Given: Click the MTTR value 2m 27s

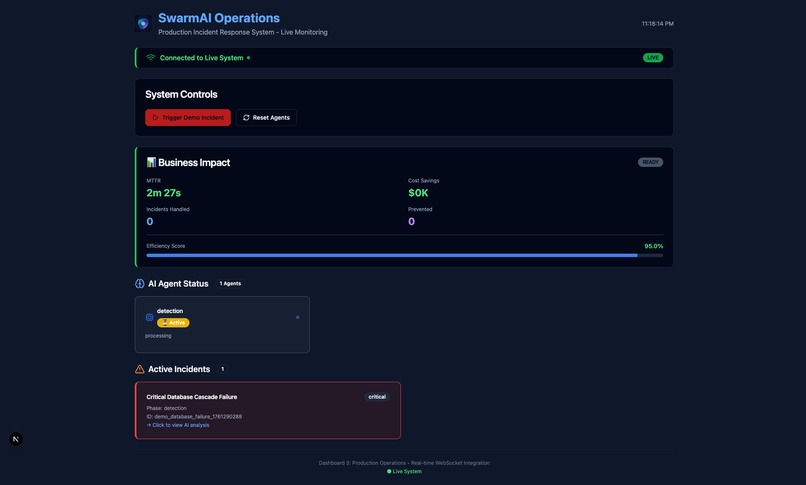Looking at the screenshot, I should 163,193.
